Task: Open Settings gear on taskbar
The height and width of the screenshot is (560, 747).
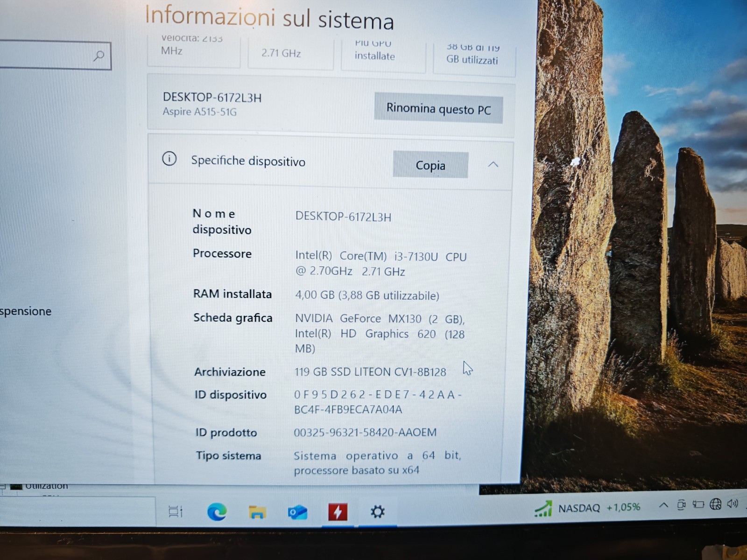Action: pos(377,512)
